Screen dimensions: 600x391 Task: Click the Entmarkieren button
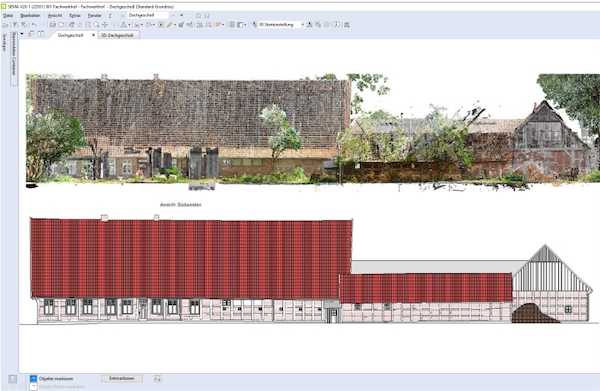[122, 378]
